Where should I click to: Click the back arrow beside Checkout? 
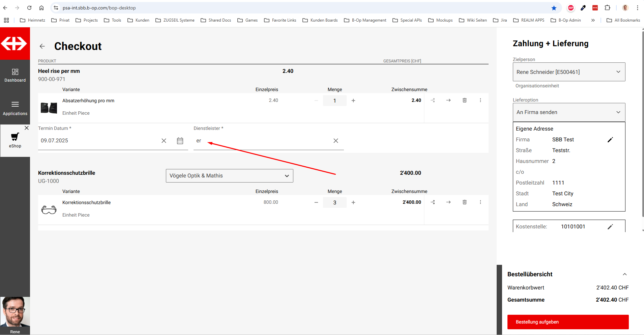point(42,46)
